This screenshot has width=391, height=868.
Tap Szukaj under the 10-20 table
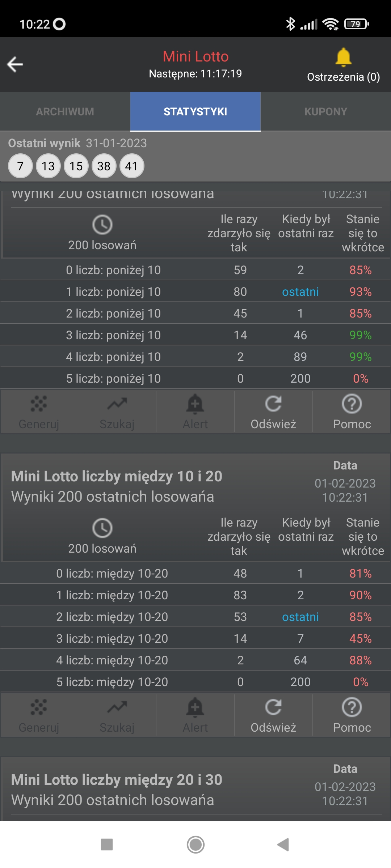tap(117, 715)
